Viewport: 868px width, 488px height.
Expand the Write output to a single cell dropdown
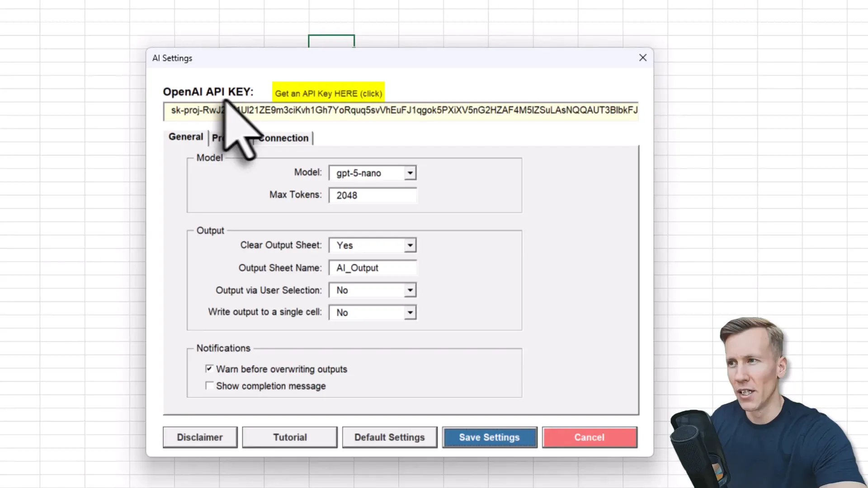pos(409,312)
